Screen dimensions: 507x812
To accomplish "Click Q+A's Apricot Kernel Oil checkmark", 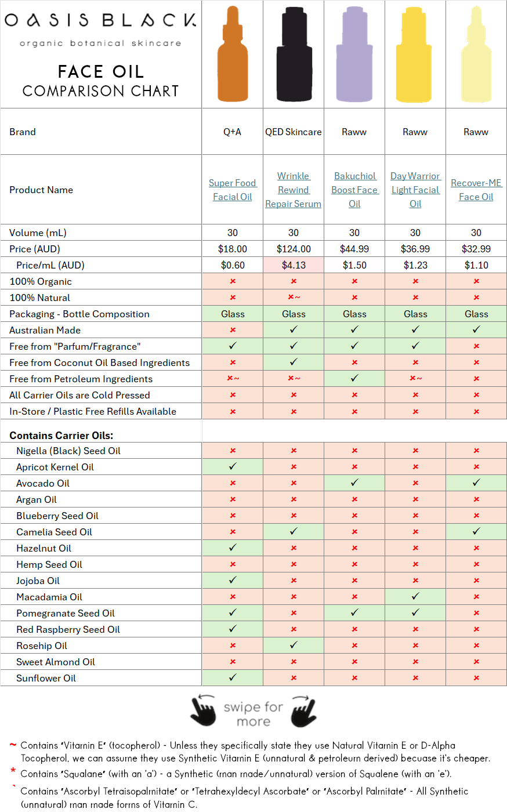I will point(233,466).
